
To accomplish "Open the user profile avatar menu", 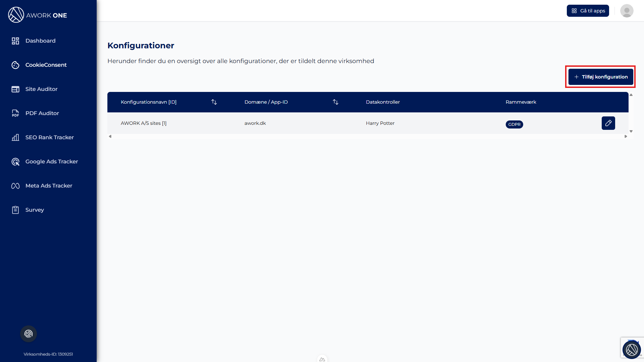I will tap(627, 11).
